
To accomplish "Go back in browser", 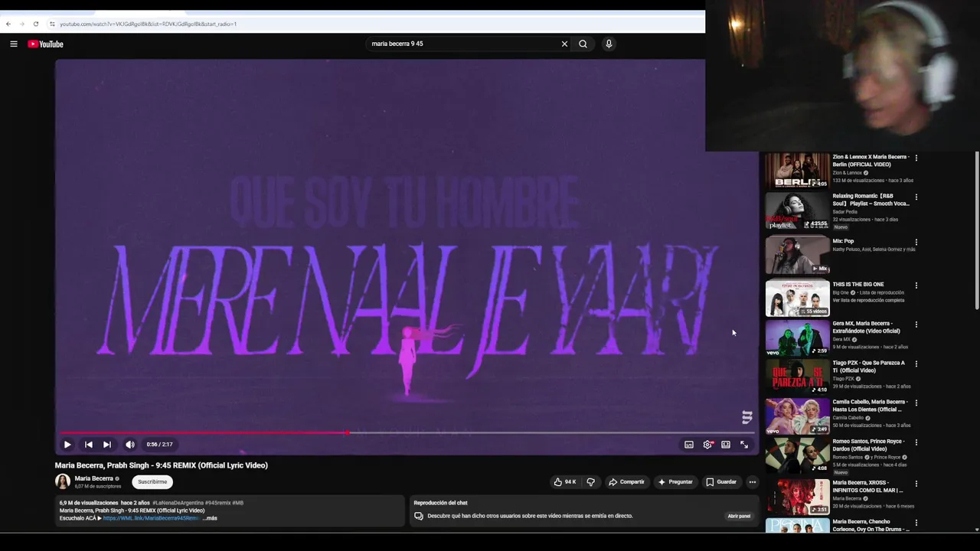I will (8, 24).
